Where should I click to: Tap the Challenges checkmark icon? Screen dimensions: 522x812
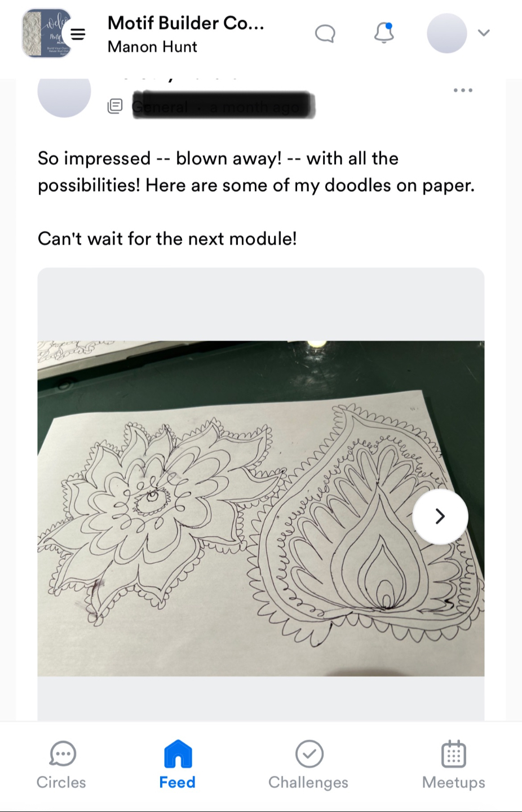[309, 754]
